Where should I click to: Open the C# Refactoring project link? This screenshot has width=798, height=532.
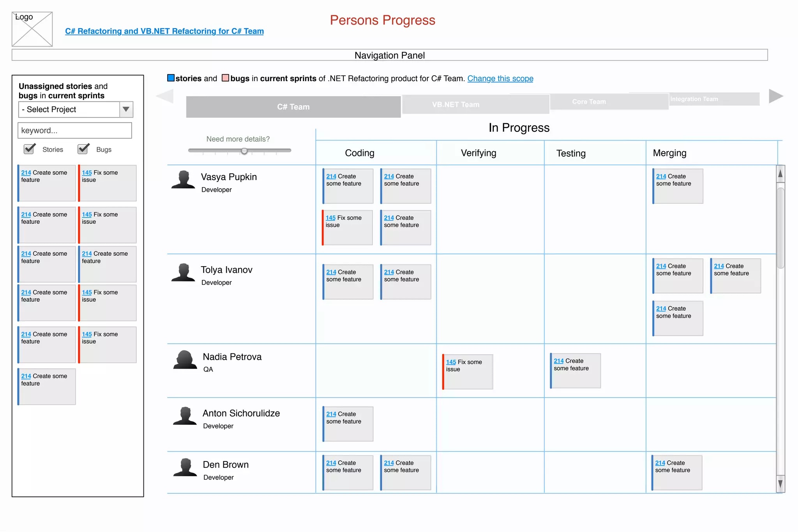164,31
